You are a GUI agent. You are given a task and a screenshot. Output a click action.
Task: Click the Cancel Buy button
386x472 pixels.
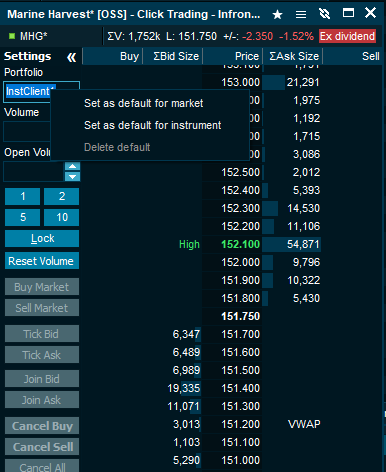pyautogui.click(x=42, y=426)
